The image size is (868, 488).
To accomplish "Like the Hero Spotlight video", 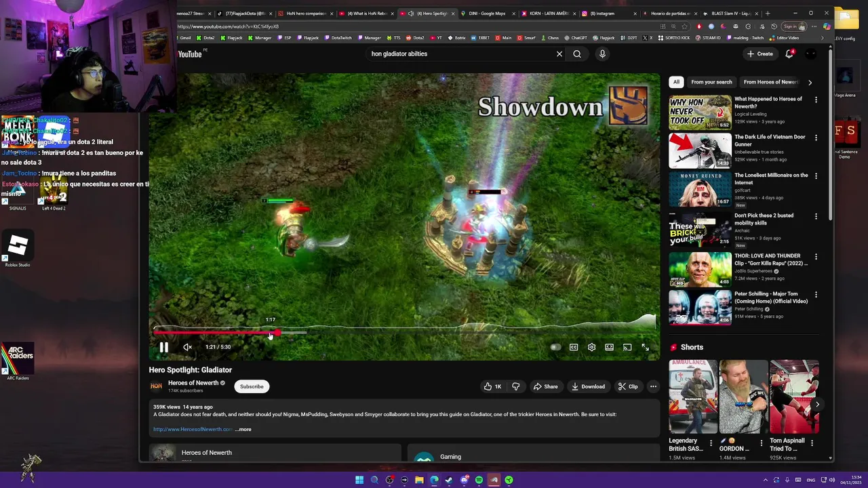I will point(493,386).
